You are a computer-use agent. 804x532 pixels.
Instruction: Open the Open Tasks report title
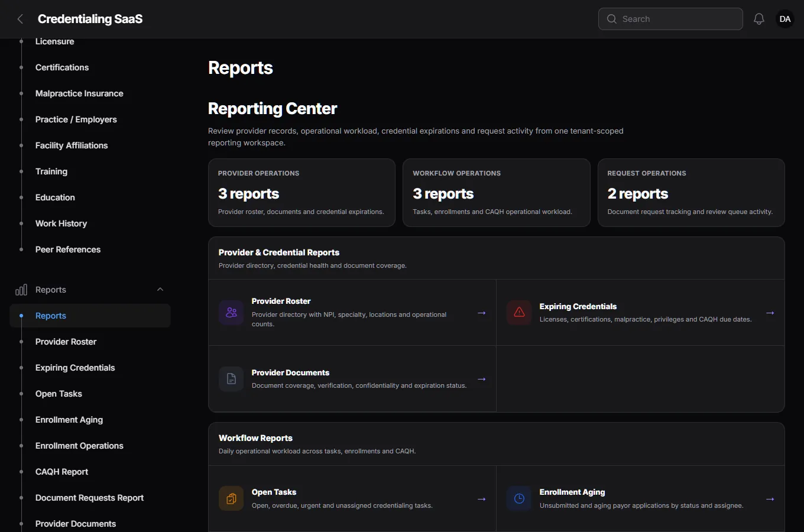tap(274, 492)
